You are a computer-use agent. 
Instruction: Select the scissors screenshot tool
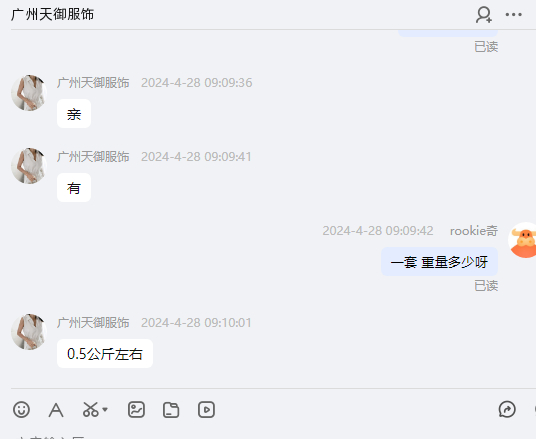click(x=91, y=409)
